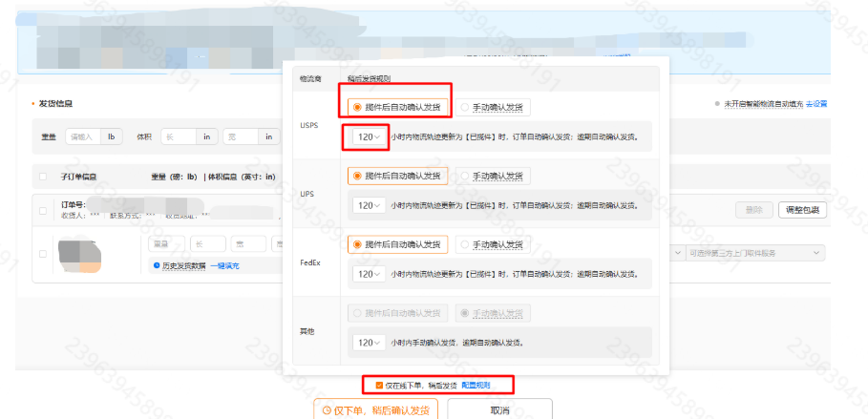Focus the 重量 请输入 lb input field
868x419 pixels.
(x=83, y=136)
